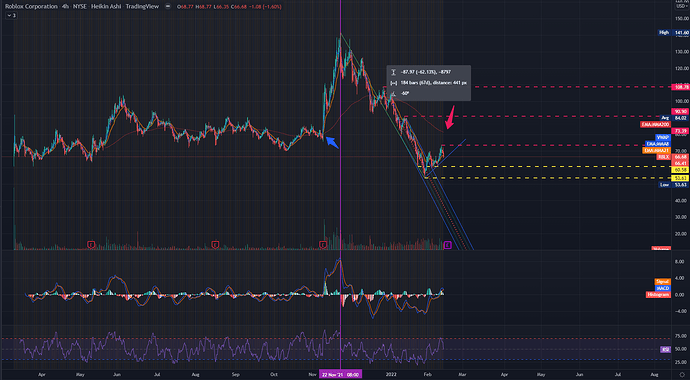Click the Avg 84.02 price label
The height and width of the screenshot is (380, 690).
pos(675,118)
